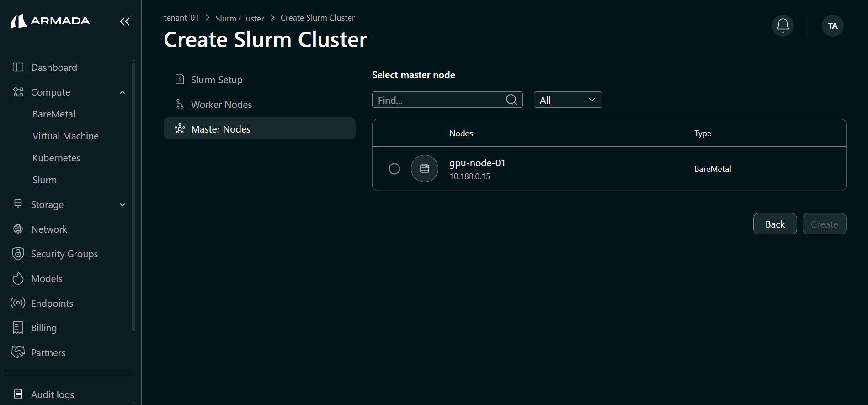868x405 pixels.
Task: Go to Master Nodes step
Action: click(260, 128)
